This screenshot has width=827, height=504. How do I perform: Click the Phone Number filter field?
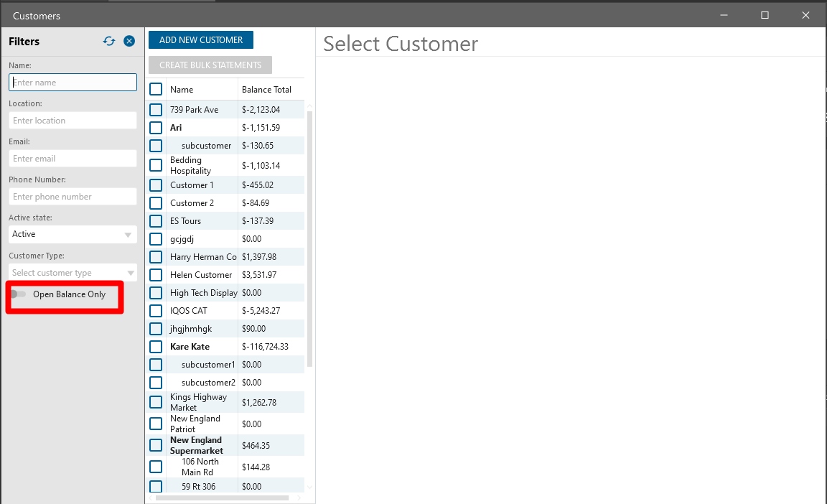pyautogui.click(x=73, y=197)
